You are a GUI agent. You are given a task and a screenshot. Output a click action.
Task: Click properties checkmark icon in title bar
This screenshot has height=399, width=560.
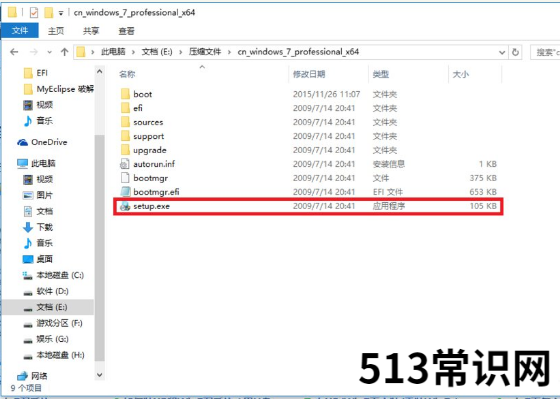(34, 13)
